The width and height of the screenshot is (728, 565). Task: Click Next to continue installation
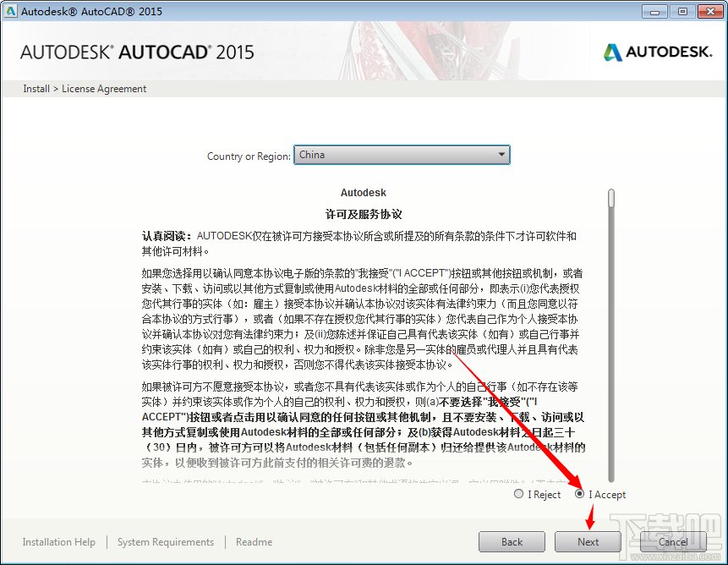(588, 541)
